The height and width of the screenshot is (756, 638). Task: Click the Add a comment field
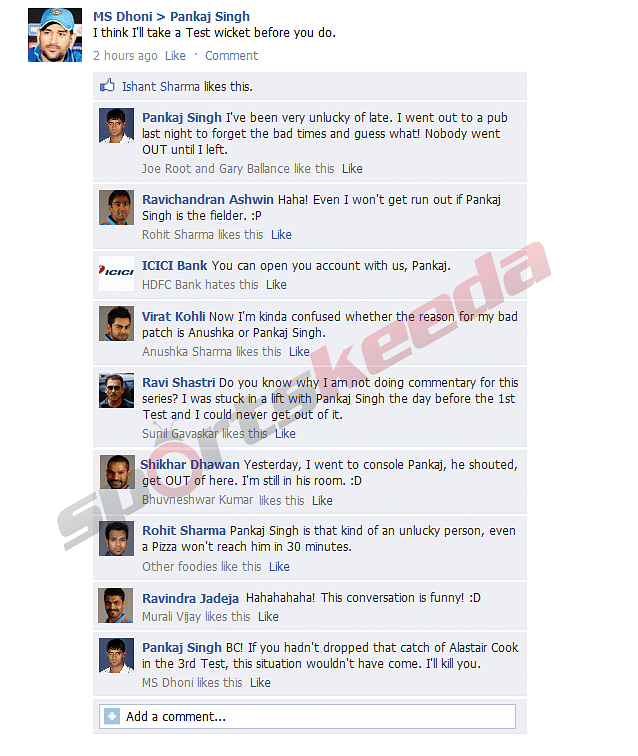click(x=307, y=716)
